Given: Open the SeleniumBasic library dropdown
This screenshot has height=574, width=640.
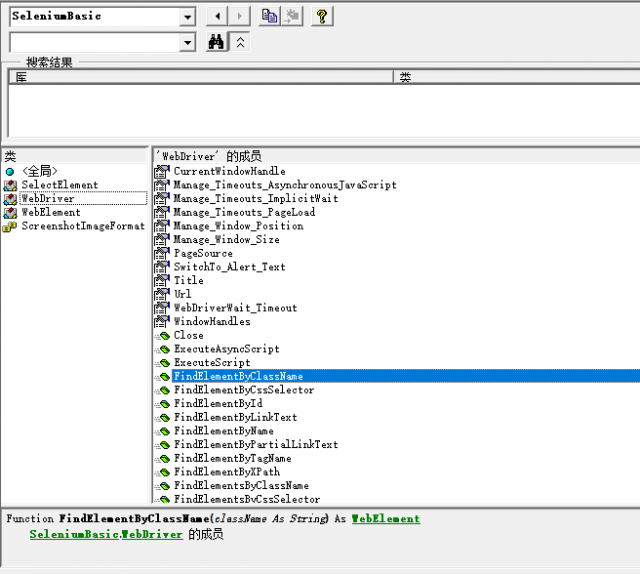Looking at the screenshot, I should pos(187,17).
